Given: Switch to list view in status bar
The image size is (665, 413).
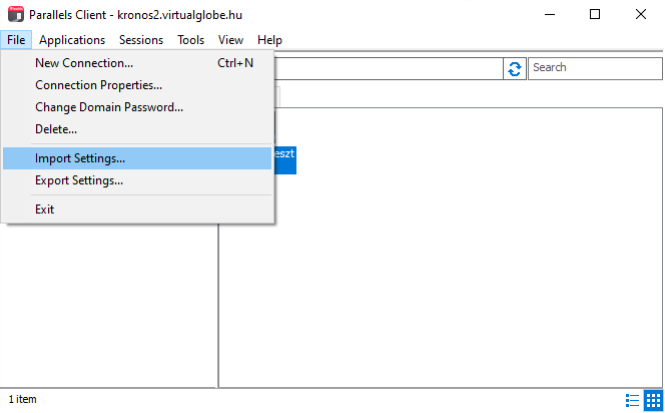Looking at the screenshot, I should tap(632, 400).
